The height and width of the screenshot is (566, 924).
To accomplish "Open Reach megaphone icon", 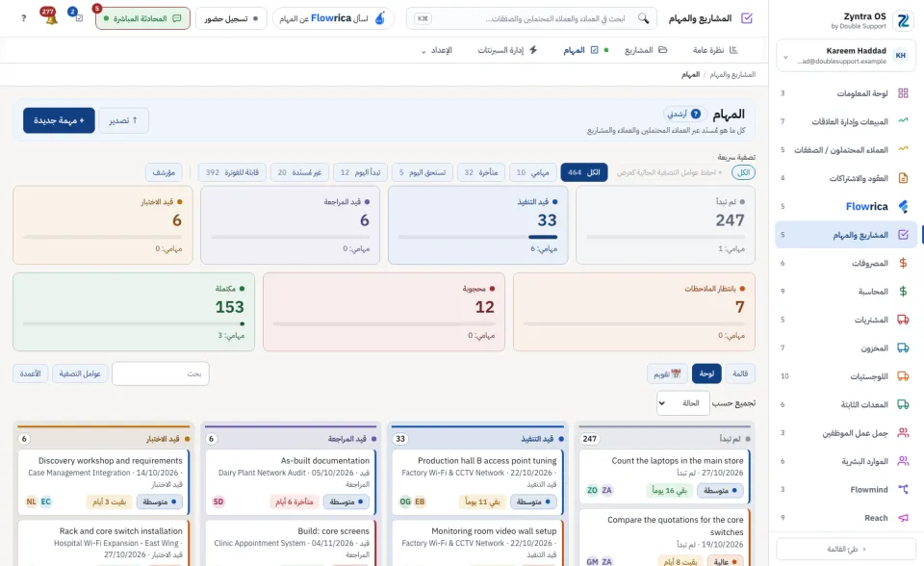I will tap(903, 518).
